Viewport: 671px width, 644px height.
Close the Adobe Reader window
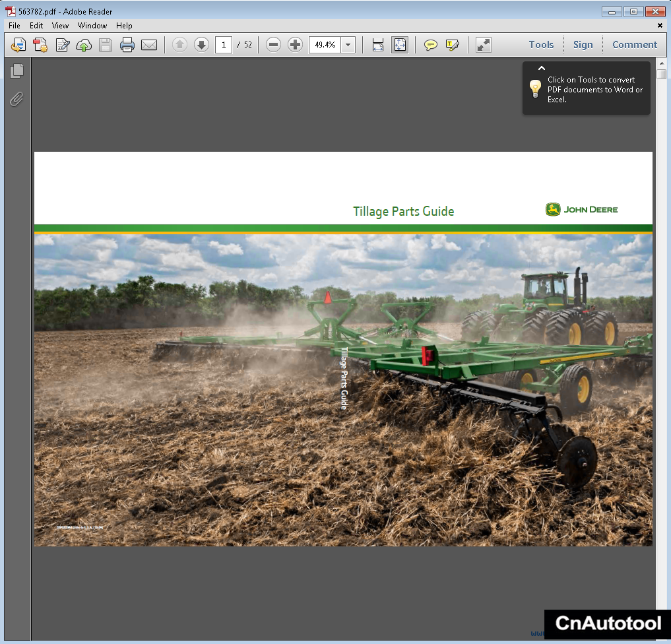point(655,12)
